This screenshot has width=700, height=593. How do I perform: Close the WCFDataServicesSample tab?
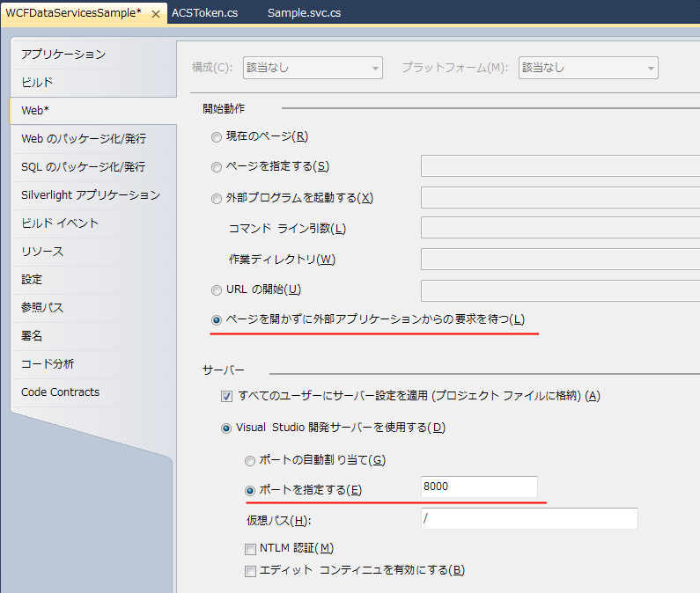click(x=156, y=15)
